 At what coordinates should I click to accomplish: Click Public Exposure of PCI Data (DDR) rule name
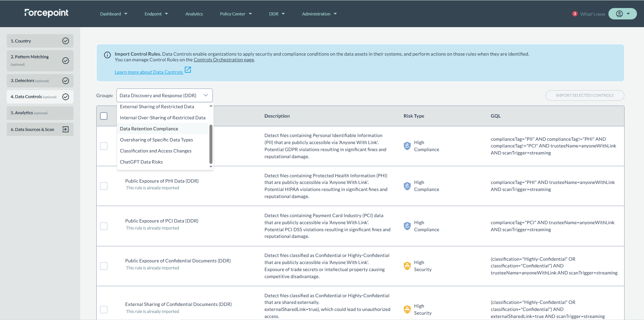pyautogui.click(x=162, y=221)
